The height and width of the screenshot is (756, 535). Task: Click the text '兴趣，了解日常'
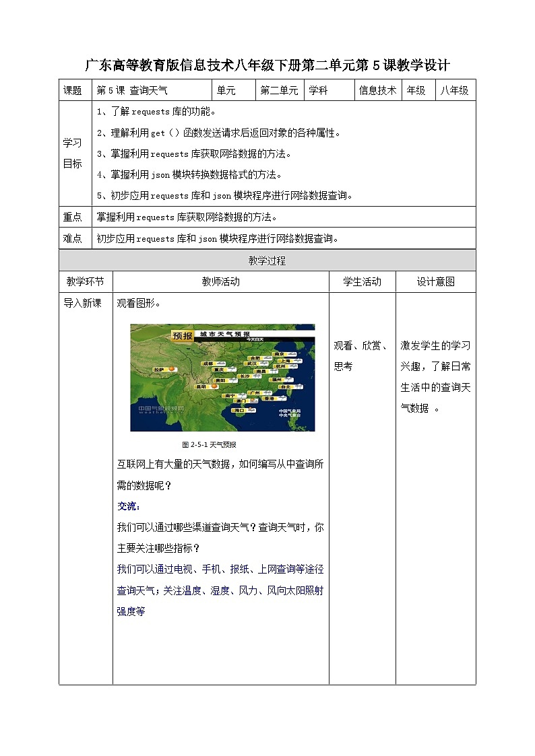pos(436,366)
